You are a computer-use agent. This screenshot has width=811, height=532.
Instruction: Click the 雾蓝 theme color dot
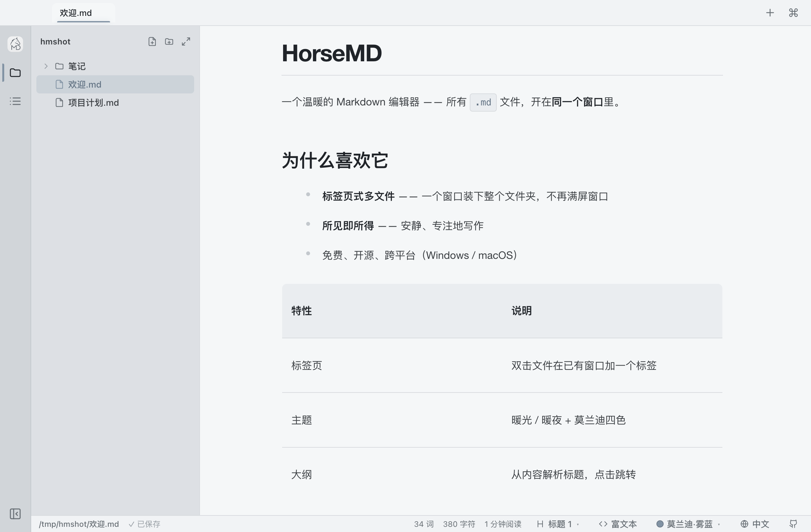[660, 524]
